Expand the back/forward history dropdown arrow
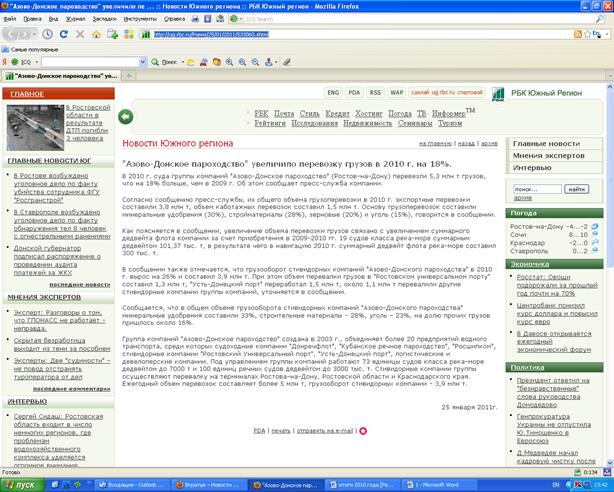 tap(34, 34)
